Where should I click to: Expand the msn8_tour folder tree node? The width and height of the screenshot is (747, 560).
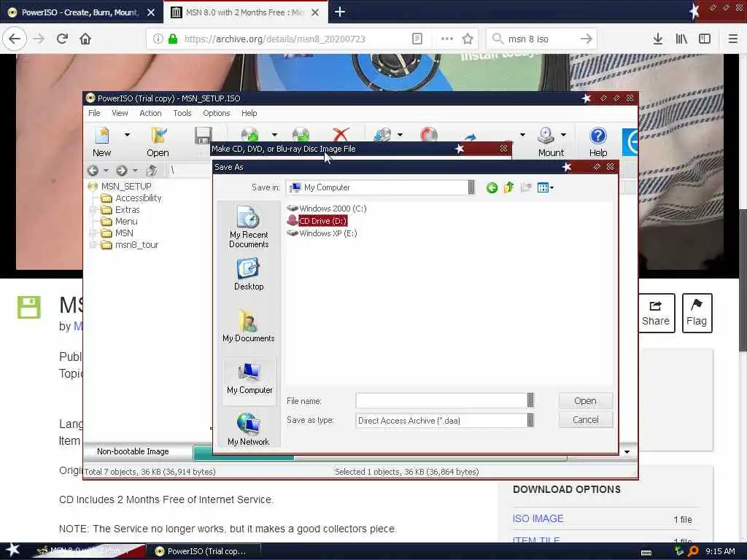click(93, 245)
